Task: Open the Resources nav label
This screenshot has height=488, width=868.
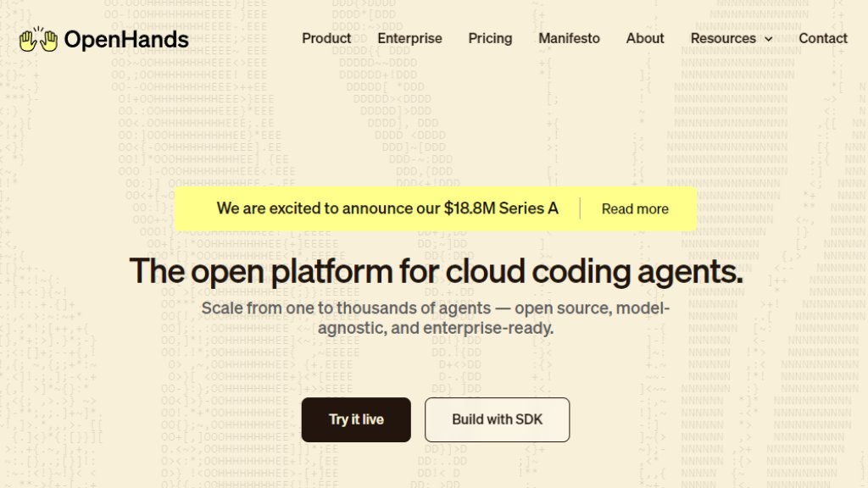Action: 723,38
